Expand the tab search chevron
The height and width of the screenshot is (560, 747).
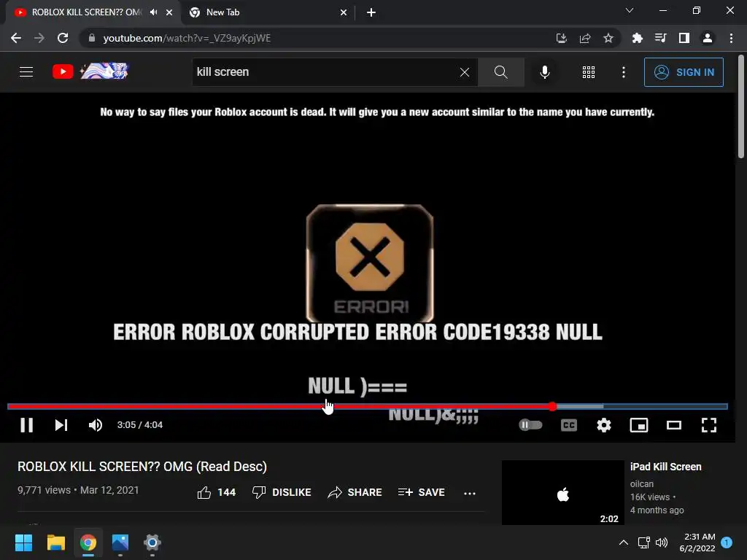630,10
